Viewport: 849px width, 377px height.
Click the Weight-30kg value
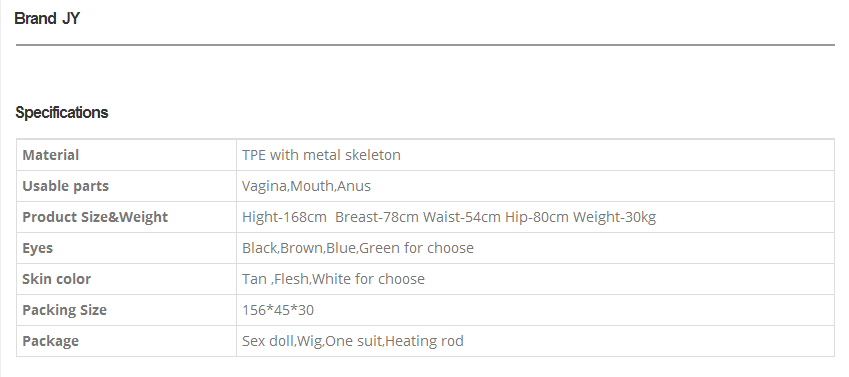pyautogui.click(x=614, y=217)
